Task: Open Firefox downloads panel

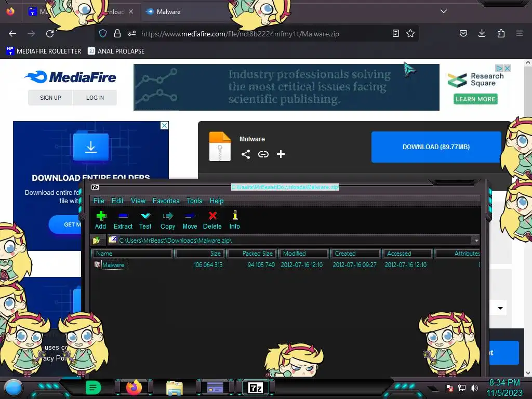Action: 482,33
